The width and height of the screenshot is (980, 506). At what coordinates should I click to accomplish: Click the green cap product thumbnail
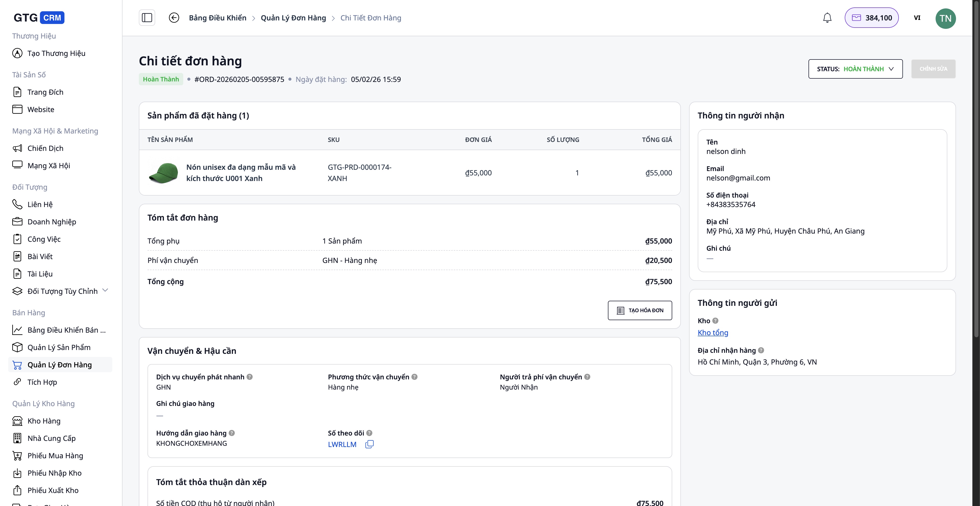164,173
